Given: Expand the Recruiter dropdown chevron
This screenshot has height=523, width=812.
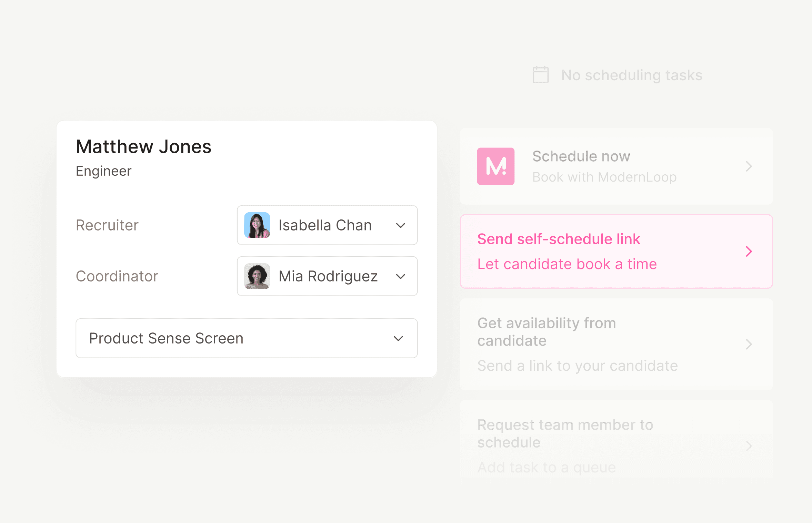Looking at the screenshot, I should (x=400, y=226).
